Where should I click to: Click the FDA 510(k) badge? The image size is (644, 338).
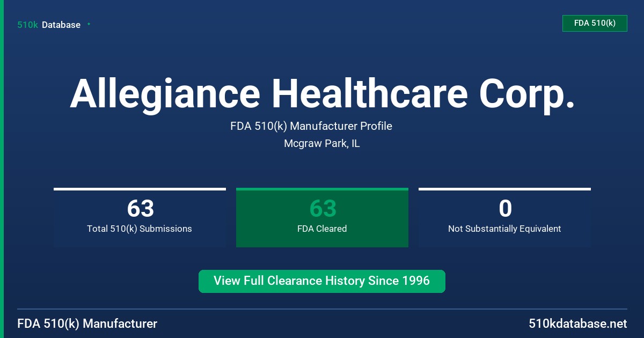(595, 23)
